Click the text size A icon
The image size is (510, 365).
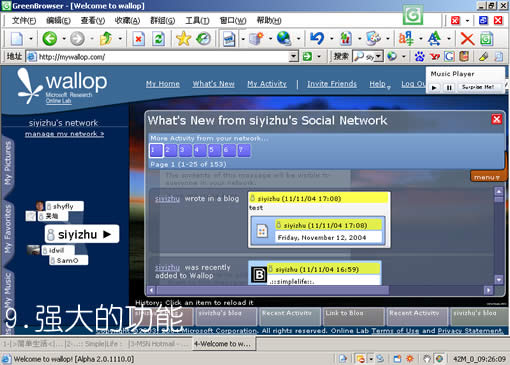[434, 39]
